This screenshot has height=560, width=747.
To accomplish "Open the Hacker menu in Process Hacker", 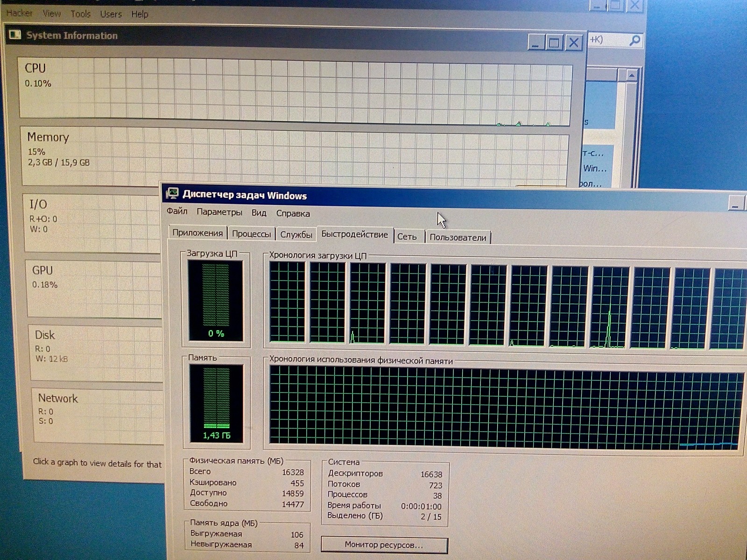I will coord(20,13).
